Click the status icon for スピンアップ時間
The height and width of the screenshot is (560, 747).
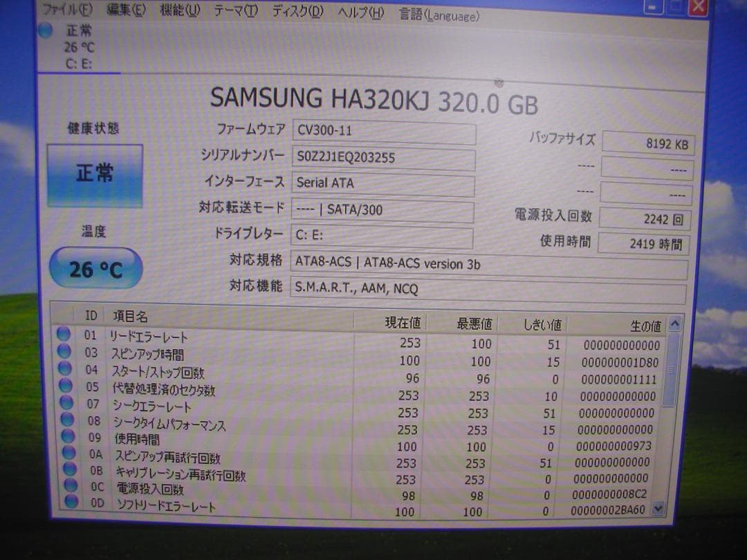[63, 352]
